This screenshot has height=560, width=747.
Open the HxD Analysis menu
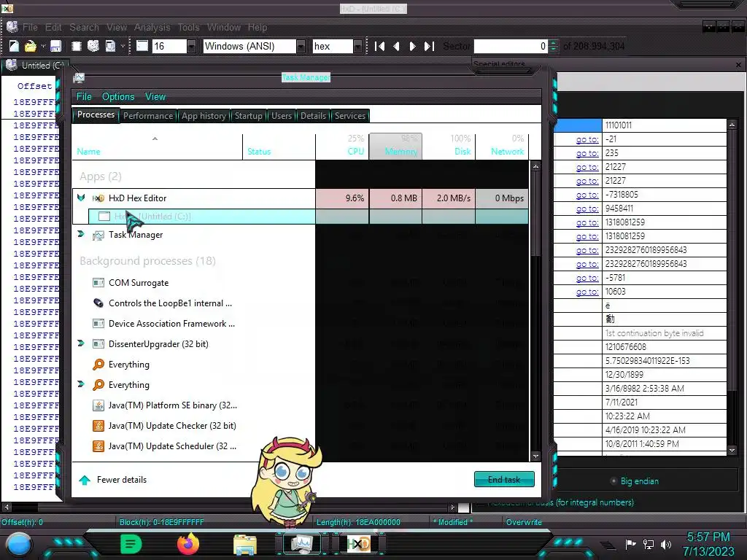(x=152, y=27)
